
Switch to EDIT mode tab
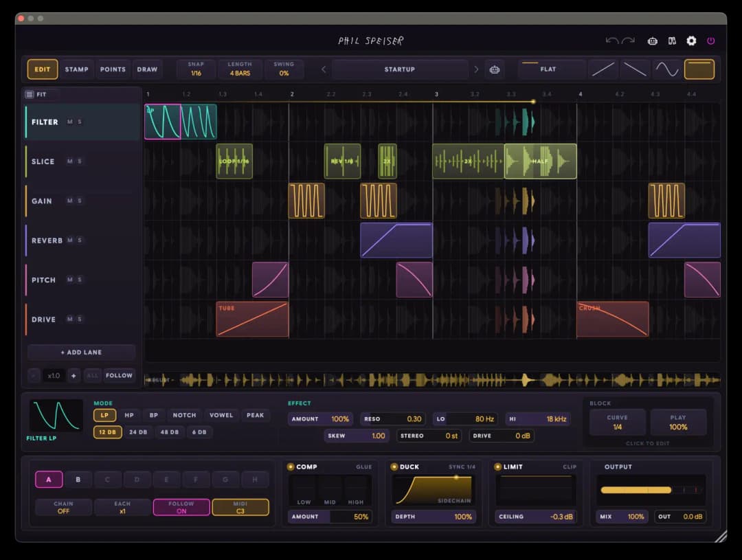pos(43,69)
